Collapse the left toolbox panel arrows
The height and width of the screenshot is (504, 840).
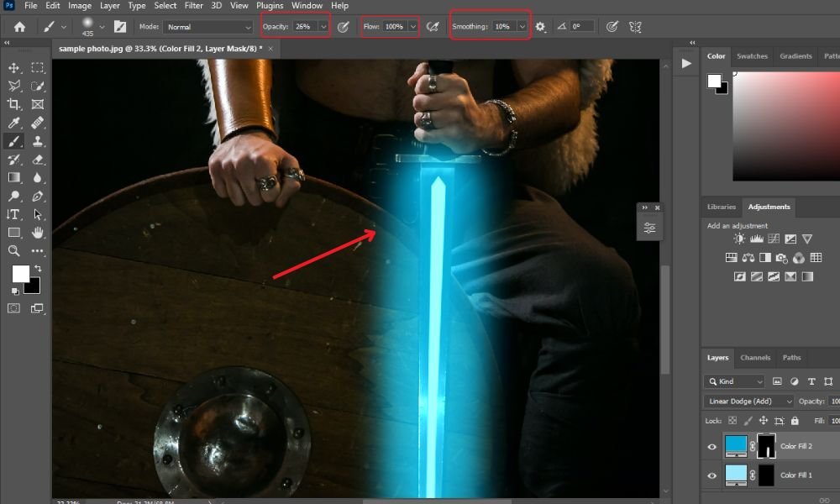click(7, 42)
